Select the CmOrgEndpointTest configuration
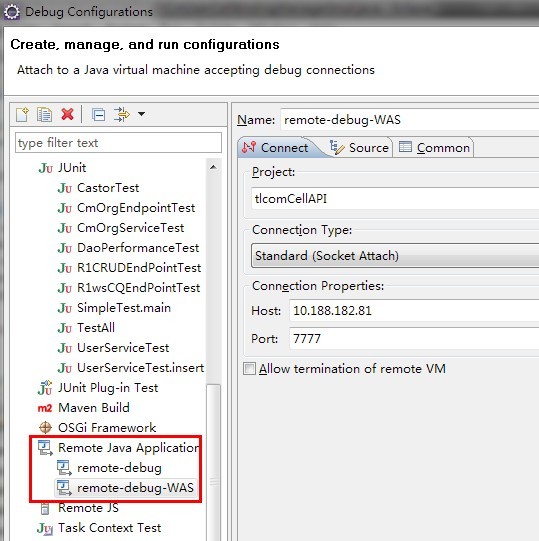 click(x=136, y=208)
